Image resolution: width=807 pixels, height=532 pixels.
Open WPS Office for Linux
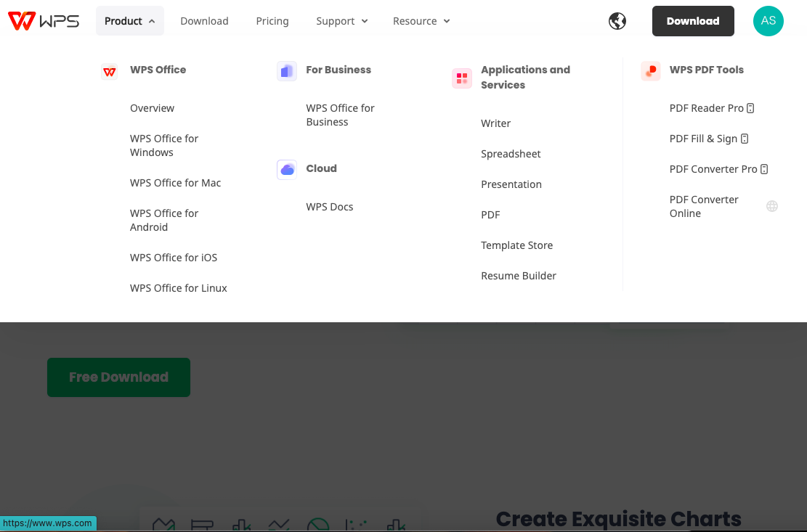(x=179, y=288)
